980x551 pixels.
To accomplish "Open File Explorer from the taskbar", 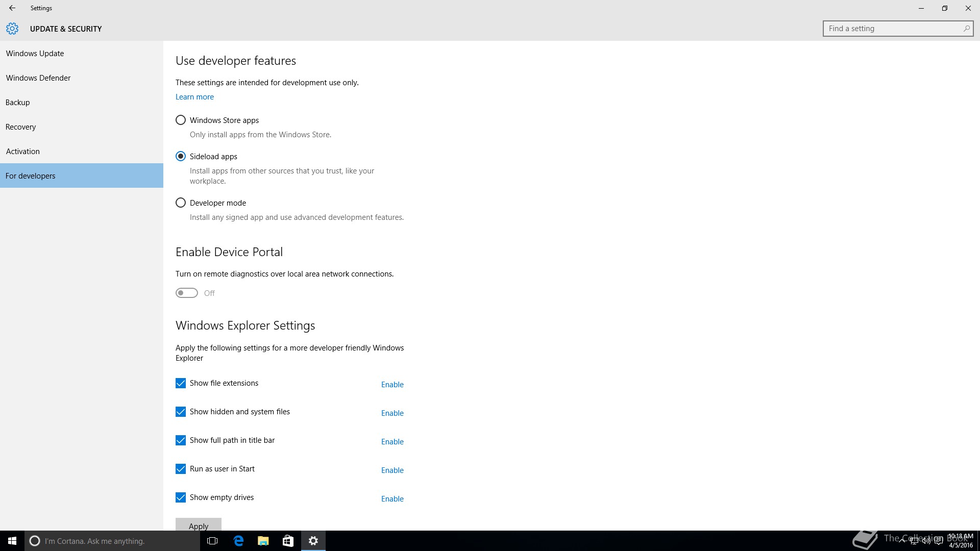I will coord(263,541).
